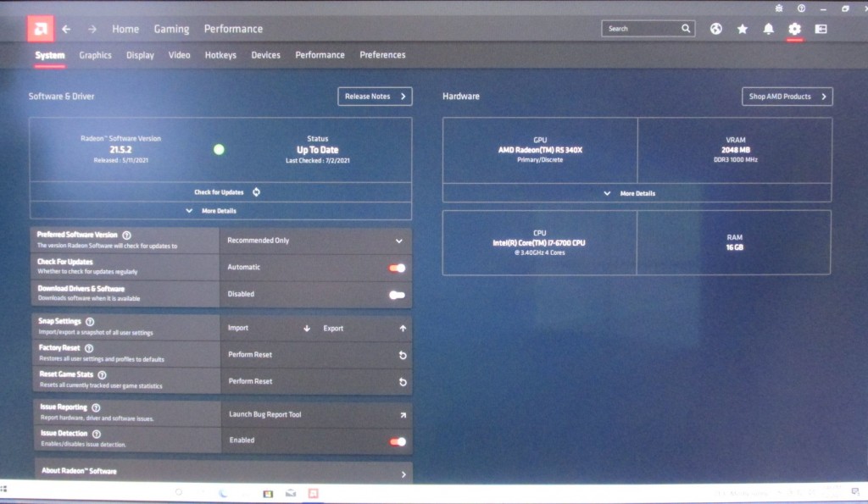Import snapshot of user settings
Image resolution: width=868 pixels, height=504 pixels.
(x=269, y=328)
